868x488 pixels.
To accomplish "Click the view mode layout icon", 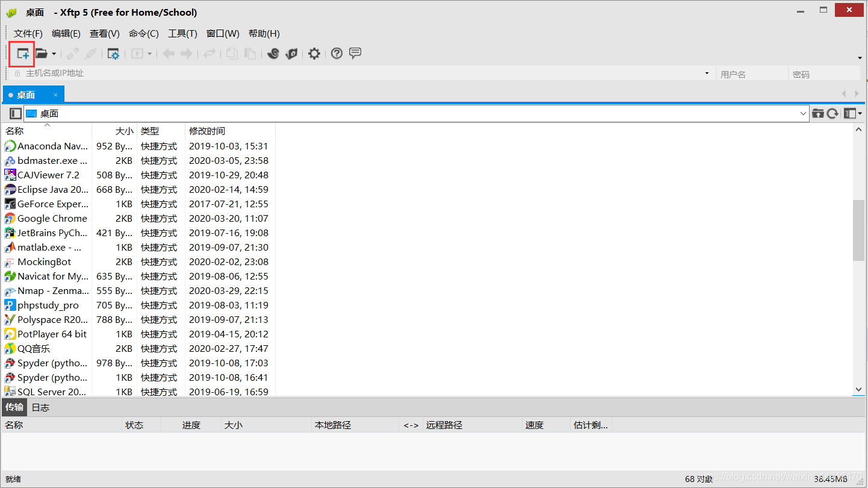I will click(849, 113).
